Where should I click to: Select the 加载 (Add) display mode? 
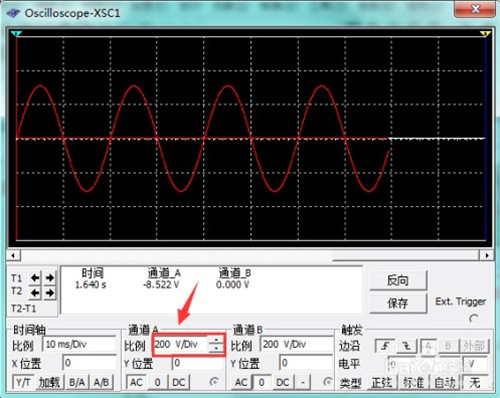(x=49, y=382)
